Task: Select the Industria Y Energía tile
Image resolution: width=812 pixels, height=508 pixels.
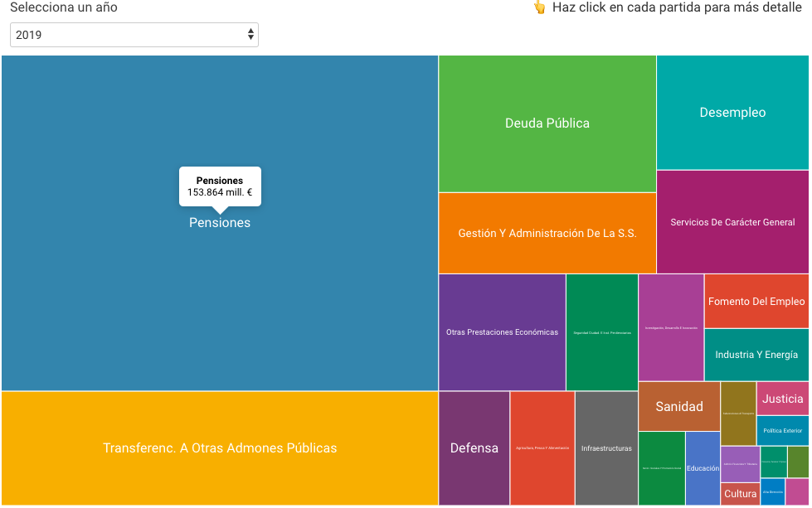Action: click(x=756, y=355)
